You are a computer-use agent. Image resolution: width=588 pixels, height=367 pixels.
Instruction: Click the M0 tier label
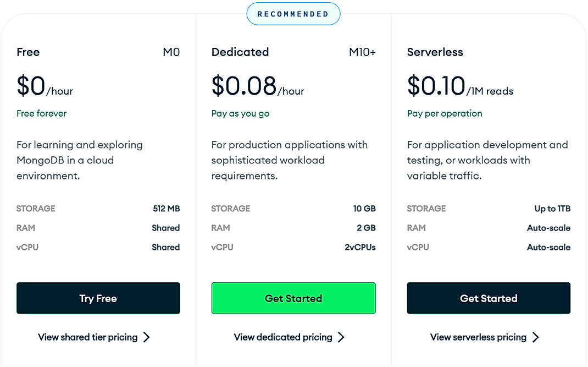pos(171,52)
